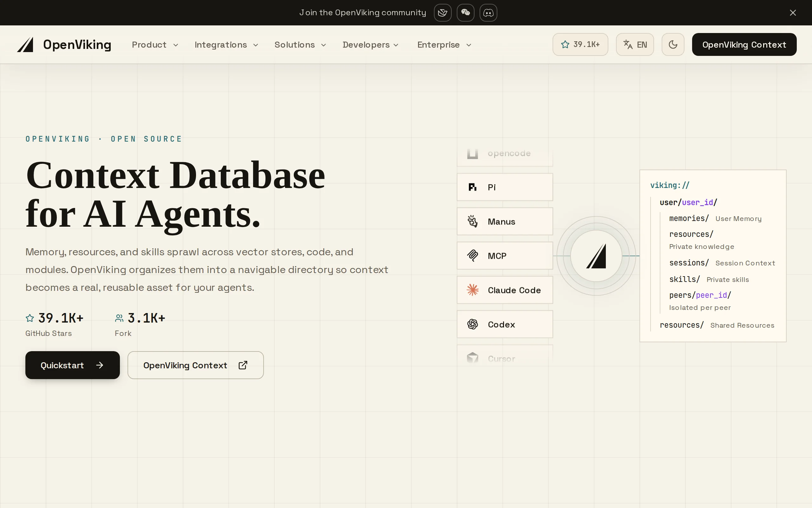
Task: Click the external-link icon in hero button
Action: [243, 365]
